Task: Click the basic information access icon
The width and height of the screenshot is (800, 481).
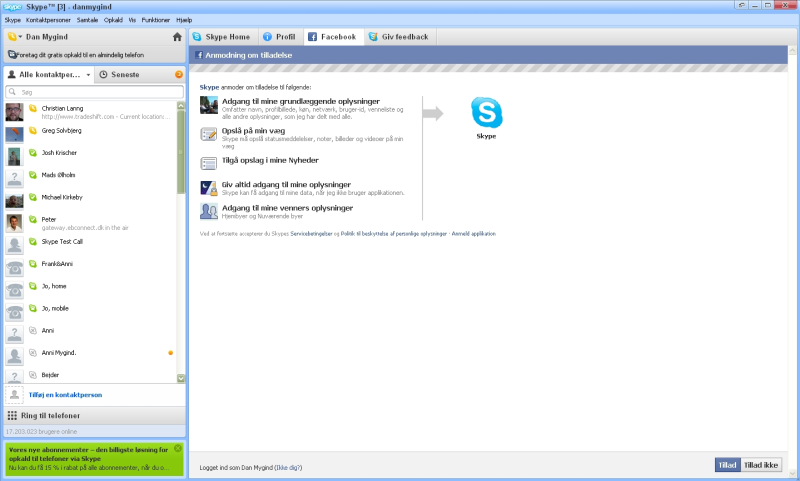Action: click(x=209, y=105)
